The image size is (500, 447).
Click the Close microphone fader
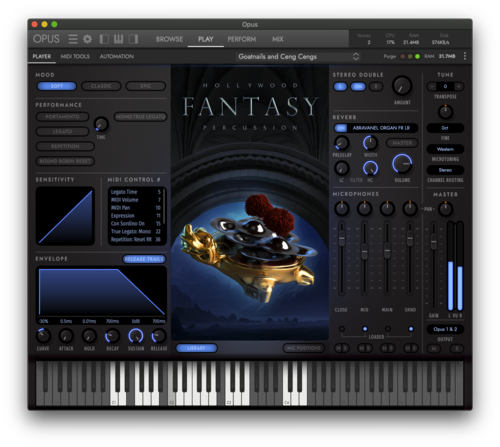[x=342, y=238]
